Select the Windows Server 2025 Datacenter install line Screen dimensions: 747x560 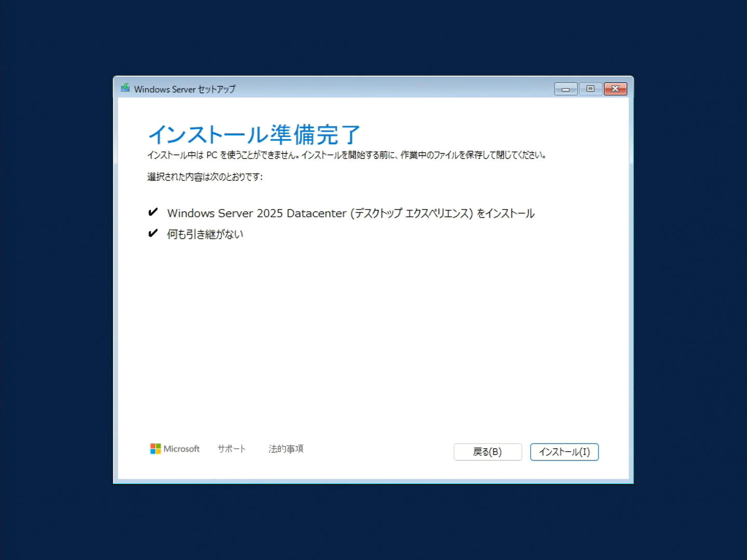tap(351, 213)
